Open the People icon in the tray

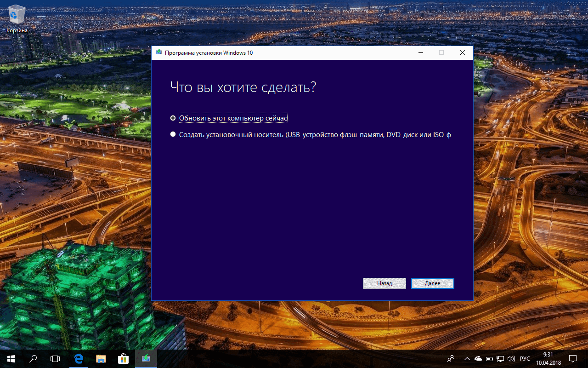click(x=451, y=359)
